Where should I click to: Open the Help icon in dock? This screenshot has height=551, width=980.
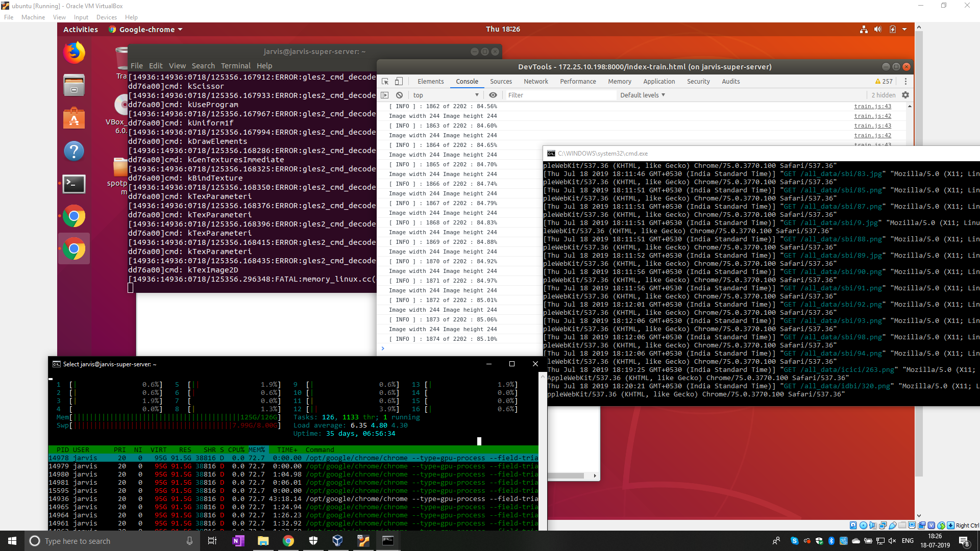coord(74,151)
